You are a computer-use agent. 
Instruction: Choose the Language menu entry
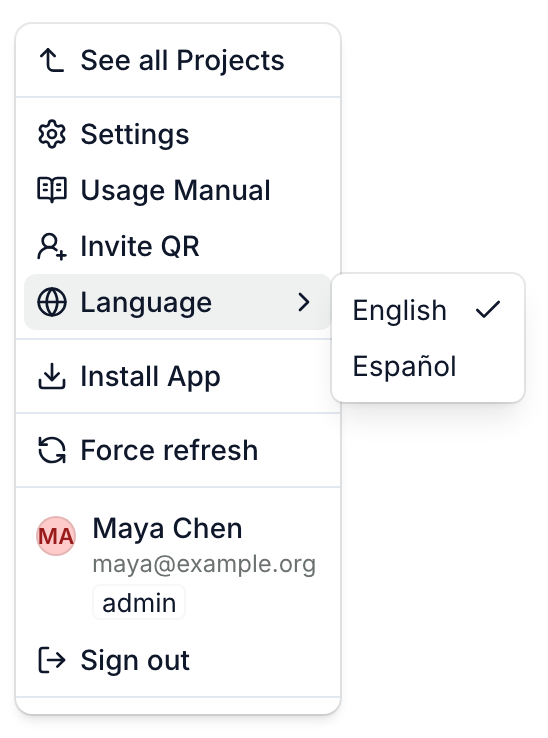(178, 302)
